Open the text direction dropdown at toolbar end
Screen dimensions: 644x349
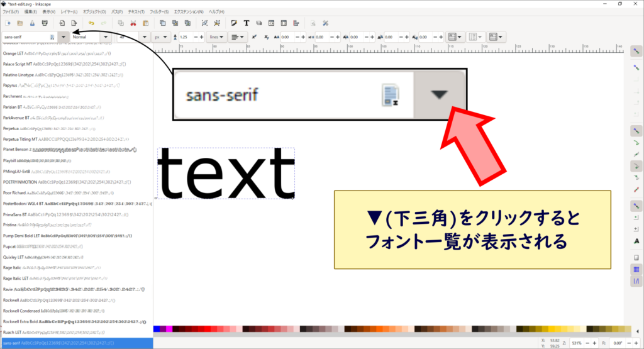pyautogui.click(x=496, y=37)
